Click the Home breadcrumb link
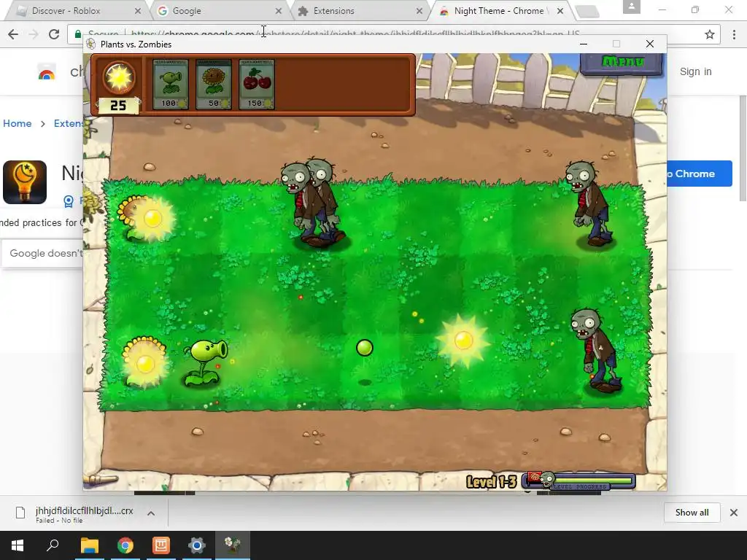 coord(18,123)
